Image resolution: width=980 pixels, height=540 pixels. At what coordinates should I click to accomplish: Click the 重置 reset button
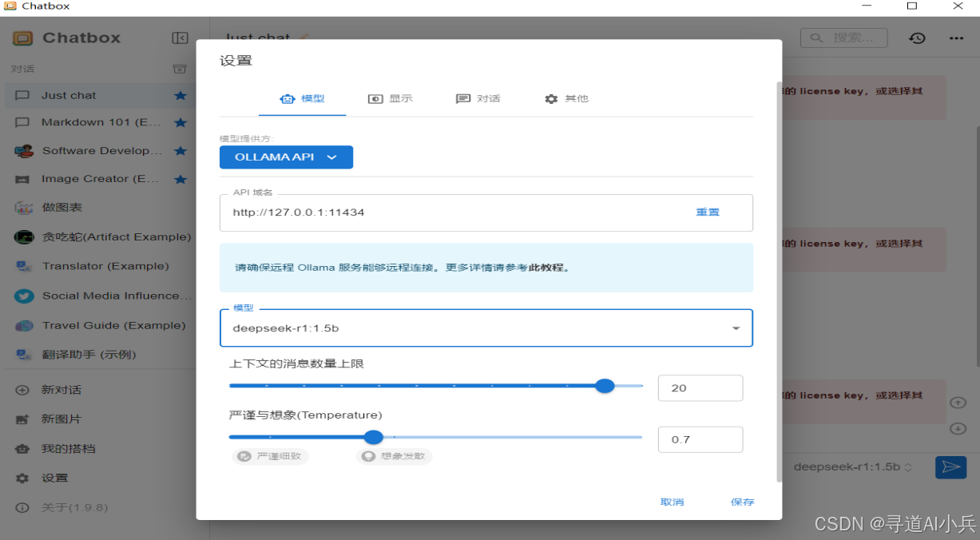coord(708,212)
